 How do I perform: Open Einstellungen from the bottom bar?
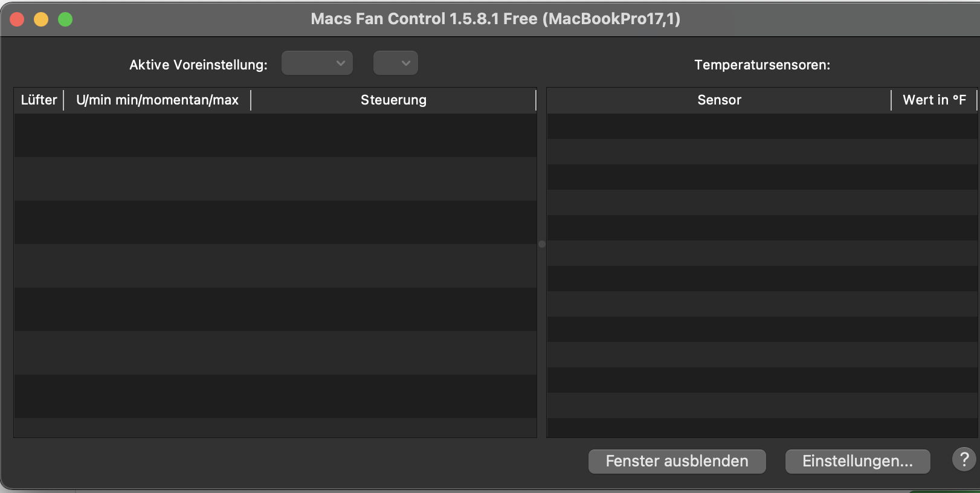[x=857, y=461]
